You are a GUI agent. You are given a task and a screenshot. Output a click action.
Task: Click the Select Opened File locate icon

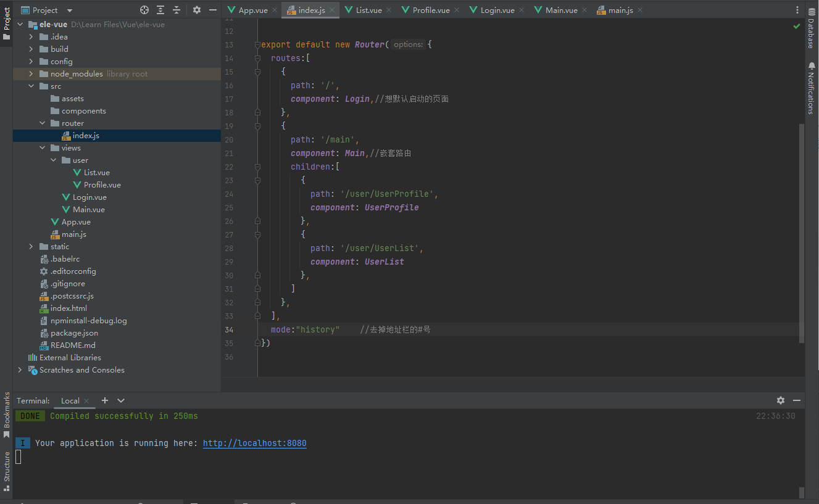[144, 10]
